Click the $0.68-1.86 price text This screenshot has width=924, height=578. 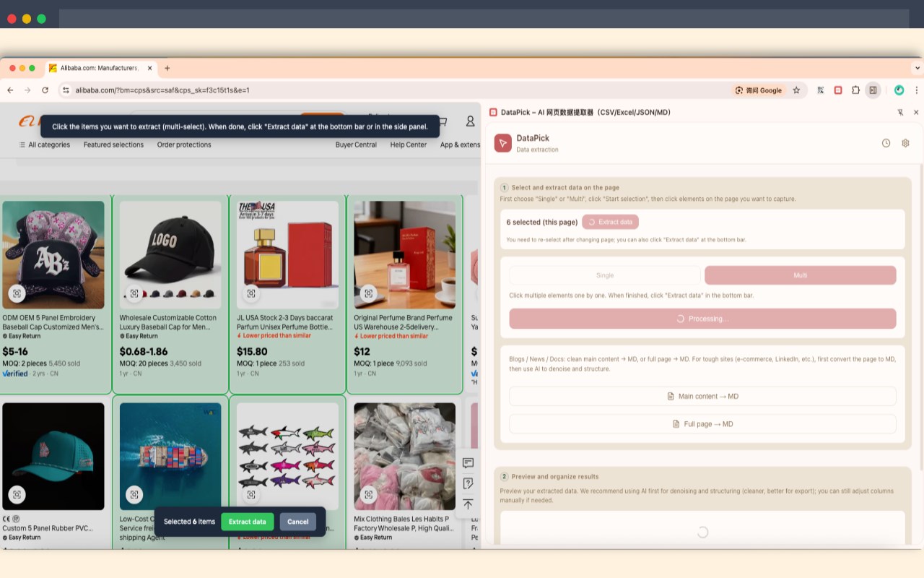click(x=143, y=352)
